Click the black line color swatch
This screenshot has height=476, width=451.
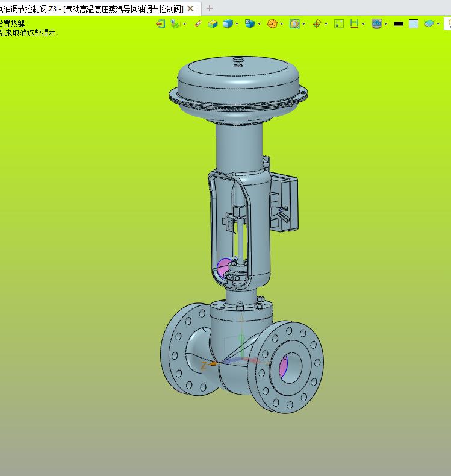[x=399, y=23]
